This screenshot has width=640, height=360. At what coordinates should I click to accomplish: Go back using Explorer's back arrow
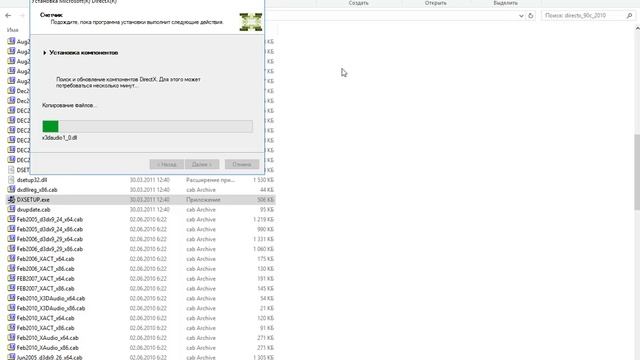click(8, 16)
